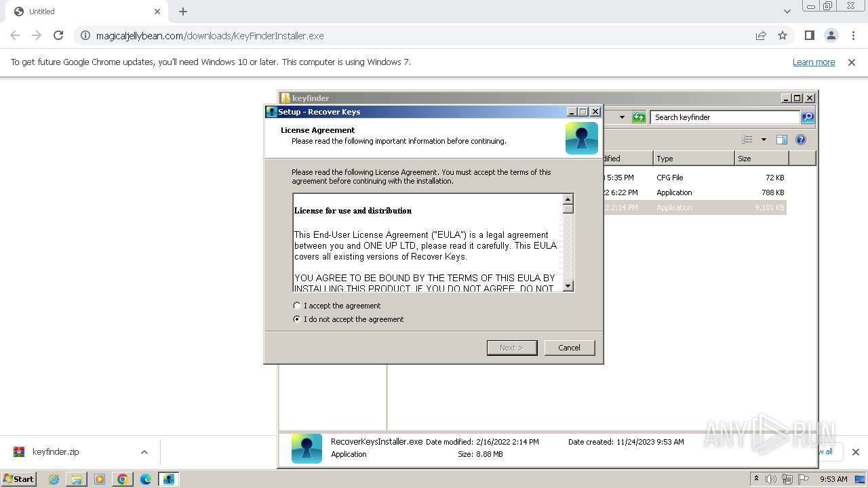Screen dimensions: 868x488
Task: Click the volume speaker tray icon
Action: click(771, 479)
